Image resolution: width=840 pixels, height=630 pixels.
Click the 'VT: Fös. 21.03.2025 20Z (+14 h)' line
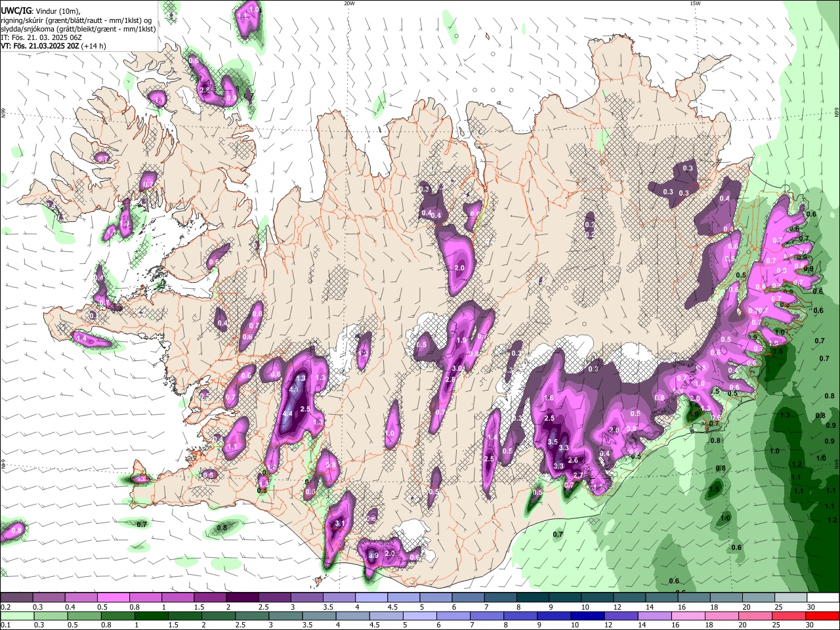pos(53,46)
